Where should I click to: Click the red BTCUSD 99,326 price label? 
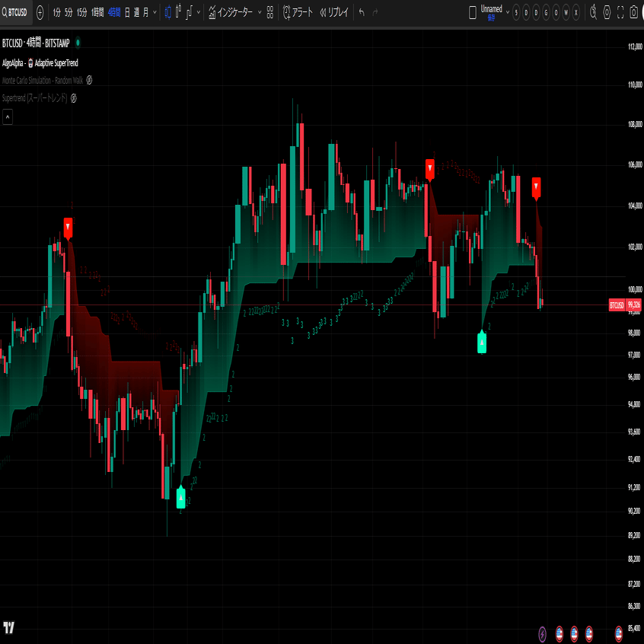[625, 304]
